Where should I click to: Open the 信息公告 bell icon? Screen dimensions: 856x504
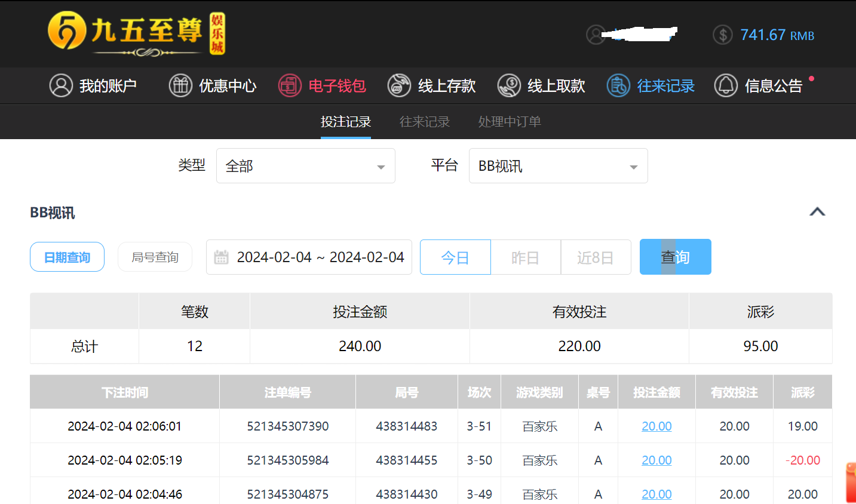[x=726, y=86]
